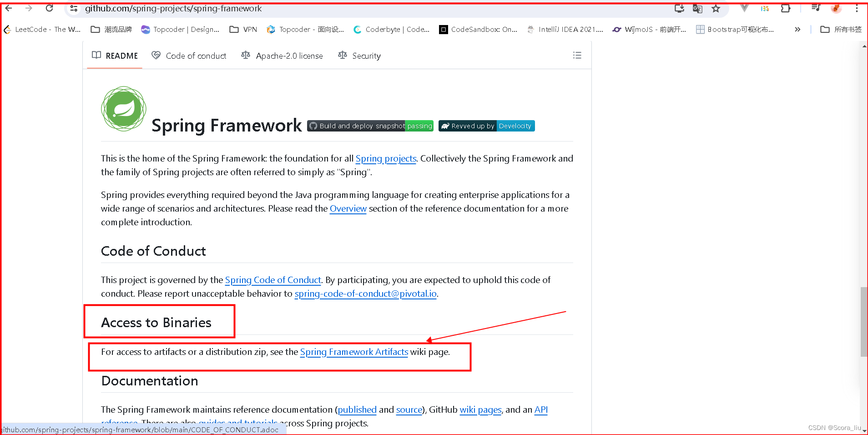Click the page vertical scrollbar thumb
The width and height of the screenshot is (868, 435).
coord(863,322)
